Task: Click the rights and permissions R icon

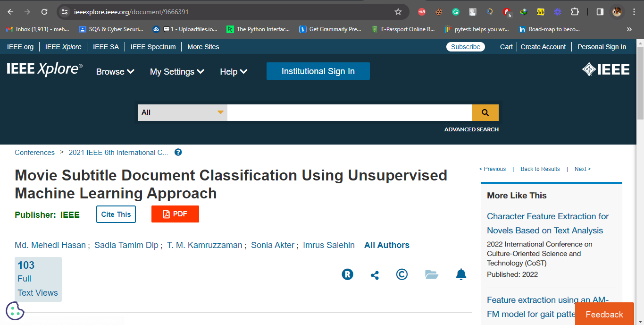Action: [x=348, y=274]
